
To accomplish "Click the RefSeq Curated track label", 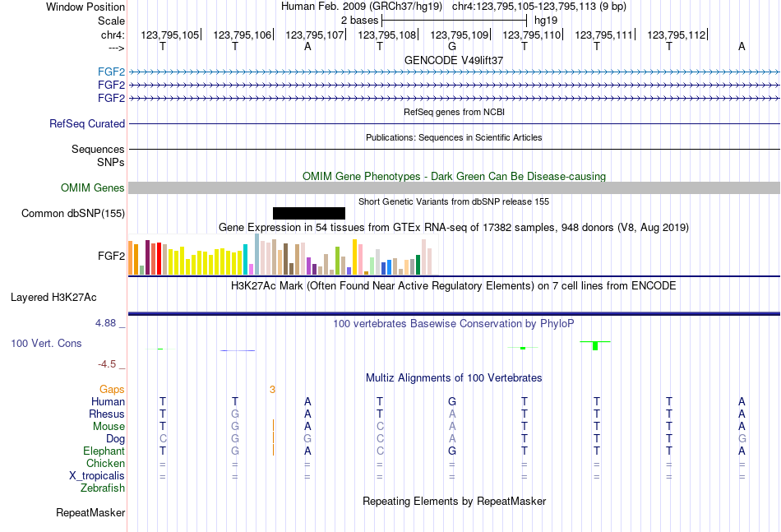I will (87, 123).
